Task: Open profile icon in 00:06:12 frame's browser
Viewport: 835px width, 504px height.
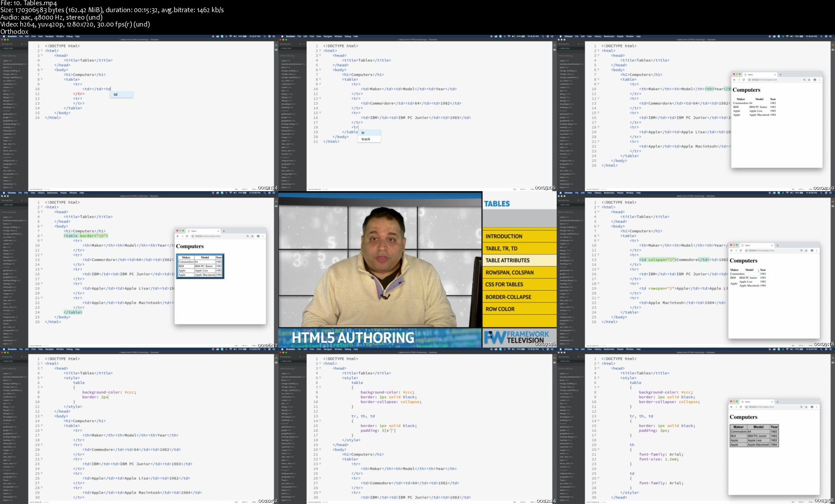Action: click(x=258, y=236)
